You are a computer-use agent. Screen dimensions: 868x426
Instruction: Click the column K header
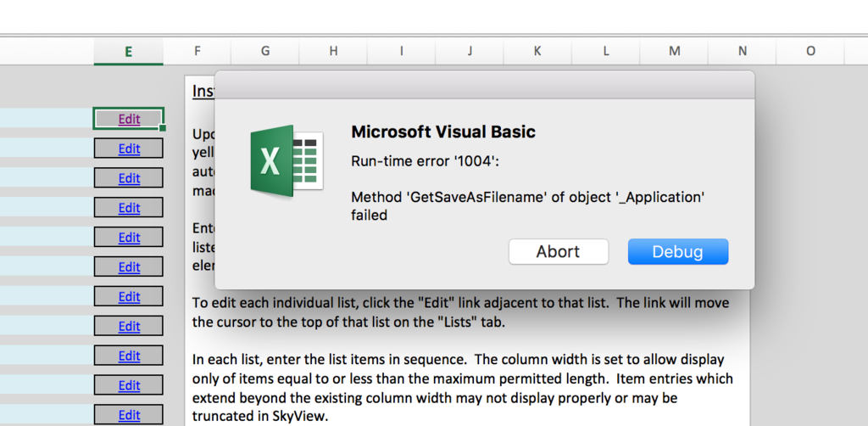[537, 52]
